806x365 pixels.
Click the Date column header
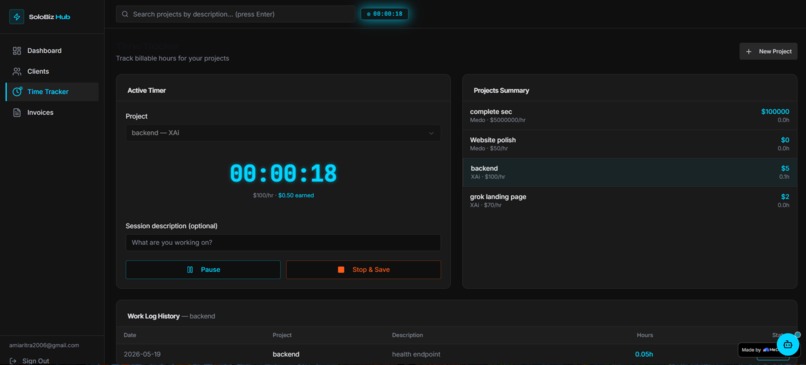tap(130, 335)
